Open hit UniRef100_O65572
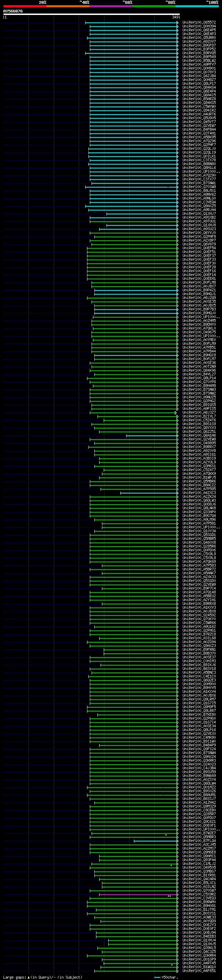Viewport: 222px width, 980px height. [199, 23]
